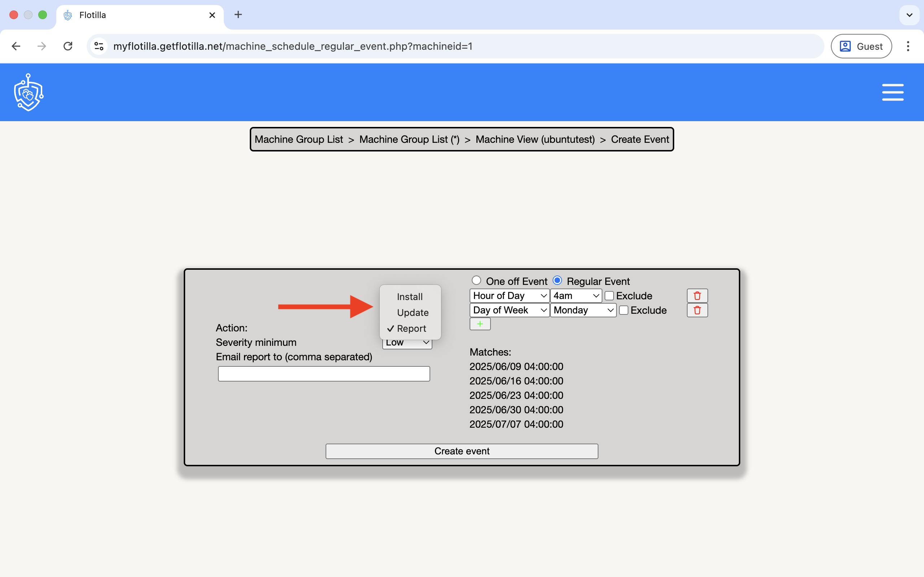Delete the Hour of Day rule
This screenshot has width=924, height=577.
(697, 296)
